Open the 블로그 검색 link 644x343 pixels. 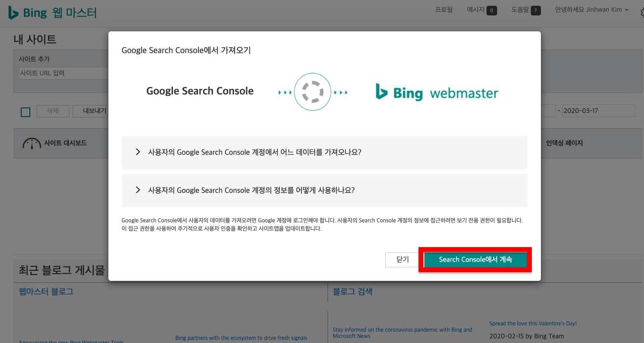[x=353, y=291]
